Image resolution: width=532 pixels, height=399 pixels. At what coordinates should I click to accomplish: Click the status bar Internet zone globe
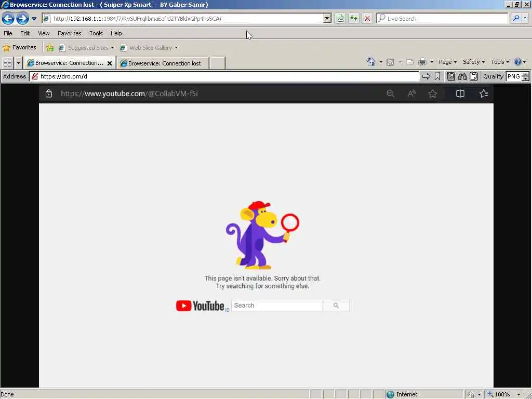tap(390, 394)
